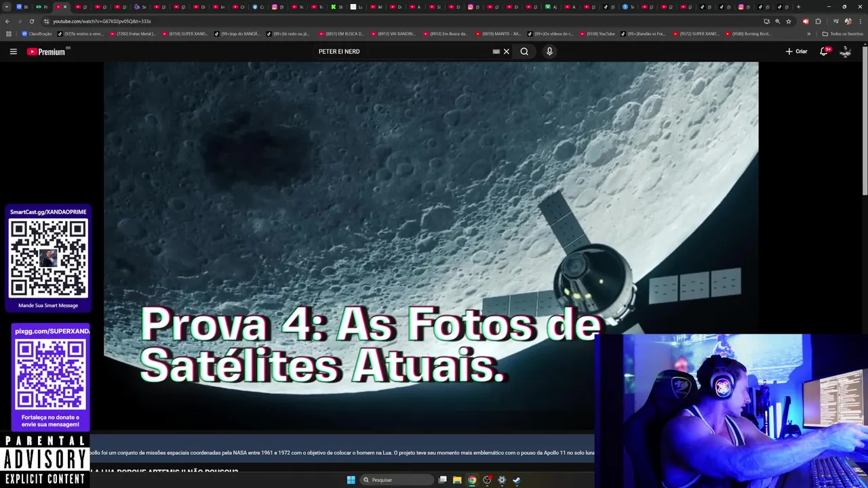Image resolution: width=868 pixels, height=488 pixels.
Task: Open on-screen keyboard icon in search box
Action: point(496,52)
